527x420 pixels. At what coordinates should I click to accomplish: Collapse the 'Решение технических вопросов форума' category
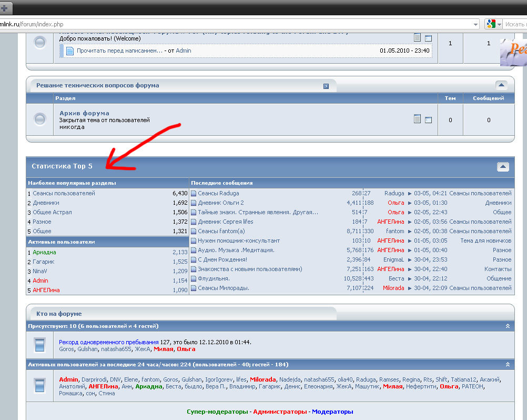pos(501,85)
